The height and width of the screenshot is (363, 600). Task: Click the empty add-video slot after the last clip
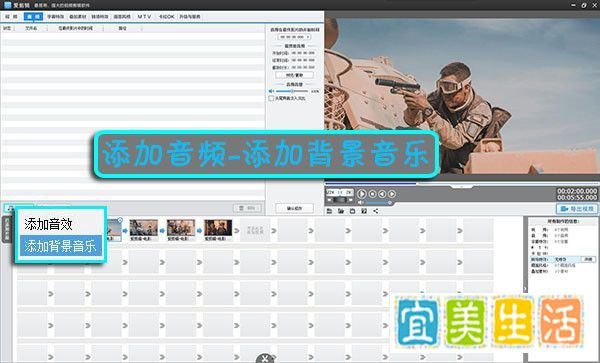pyautogui.click(x=255, y=230)
